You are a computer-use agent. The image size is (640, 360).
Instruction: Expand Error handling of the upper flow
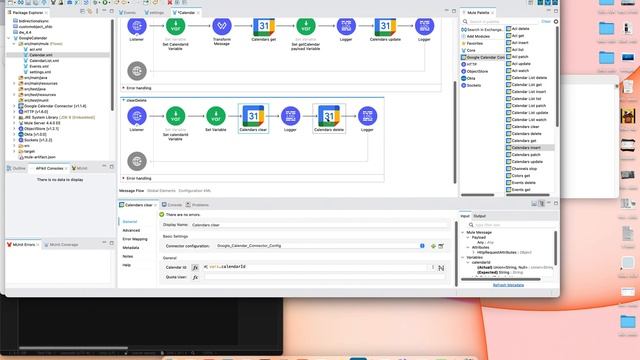[124, 88]
